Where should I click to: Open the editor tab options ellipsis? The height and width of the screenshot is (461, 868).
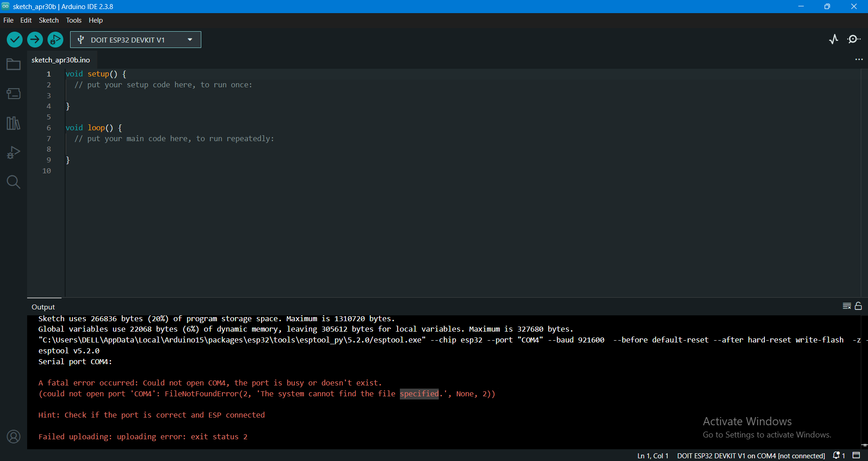(x=859, y=60)
